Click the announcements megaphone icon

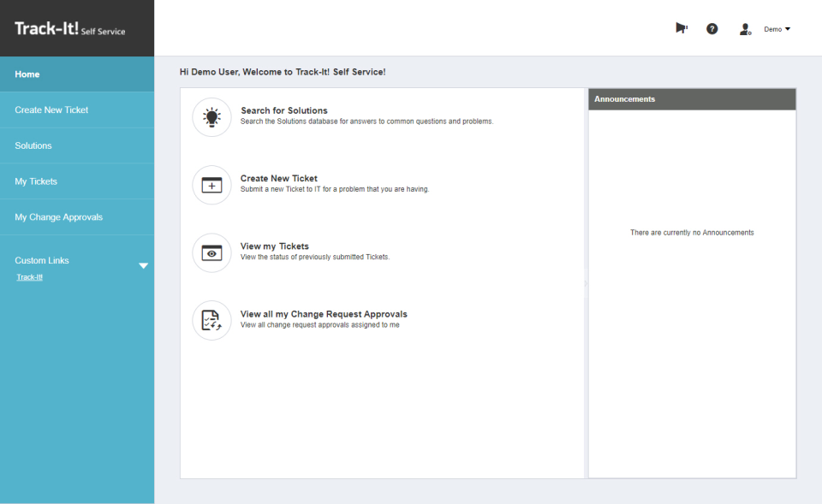(681, 28)
